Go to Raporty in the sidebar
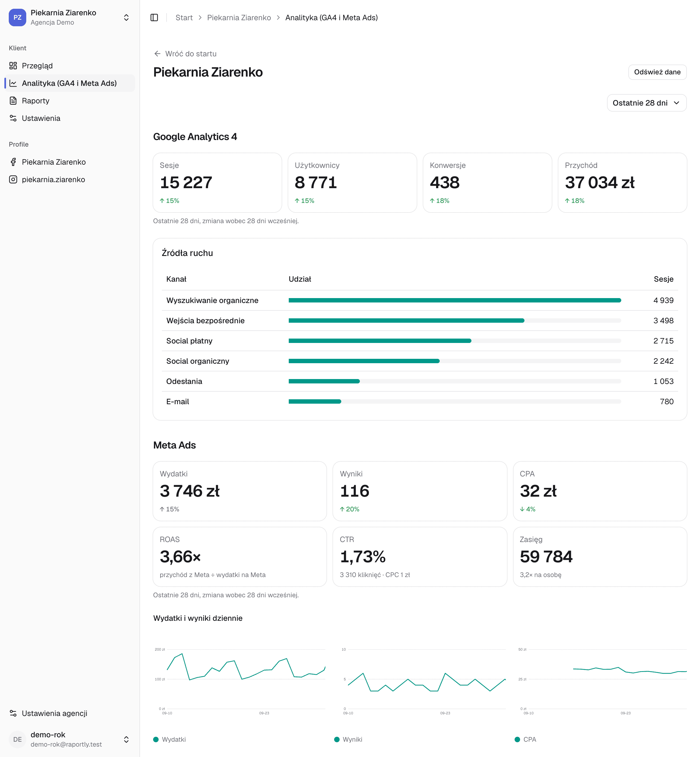The height and width of the screenshot is (757, 700). point(70,101)
